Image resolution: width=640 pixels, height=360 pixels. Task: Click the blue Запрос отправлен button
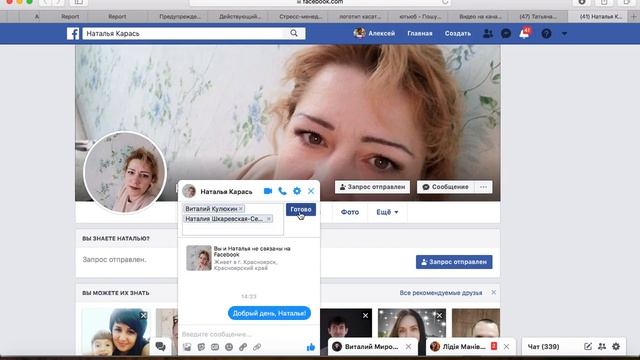(x=454, y=262)
